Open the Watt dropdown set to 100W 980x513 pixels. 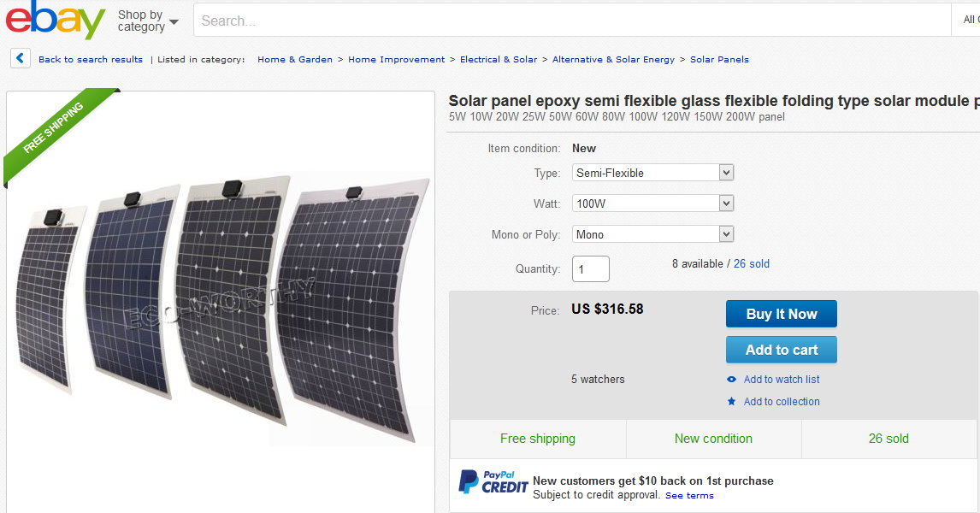click(x=652, y=203)
